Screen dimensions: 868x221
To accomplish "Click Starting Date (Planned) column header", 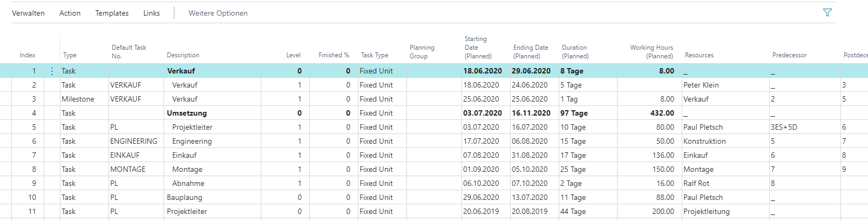I will pos(478,48).
